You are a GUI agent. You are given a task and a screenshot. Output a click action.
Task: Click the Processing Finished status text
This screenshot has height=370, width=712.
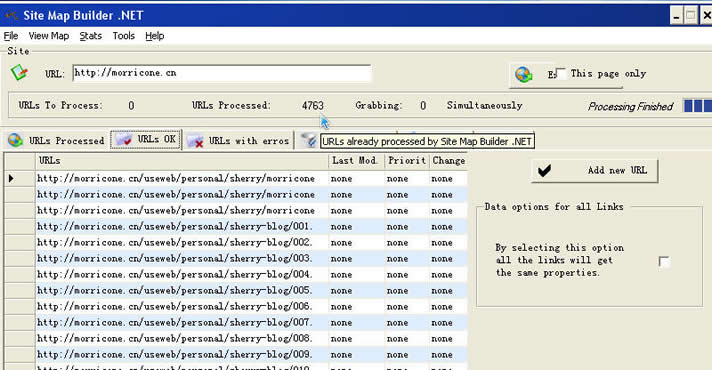click(630, 107)
